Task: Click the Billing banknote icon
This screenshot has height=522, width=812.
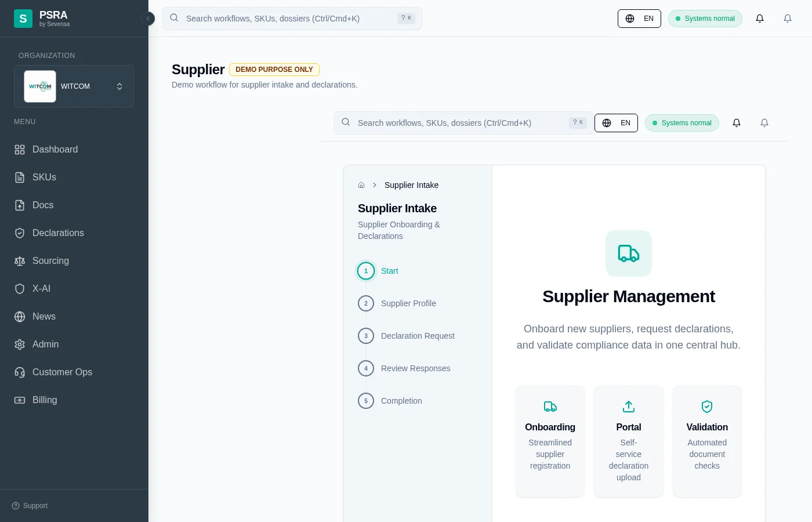Action: tap(20, 400)
